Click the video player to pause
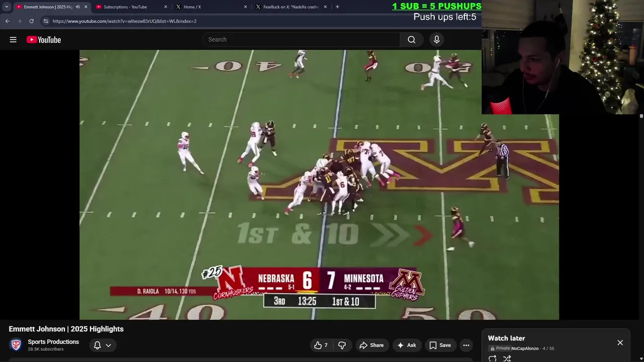This screenshot has width=644, height=362. point(319,185)
